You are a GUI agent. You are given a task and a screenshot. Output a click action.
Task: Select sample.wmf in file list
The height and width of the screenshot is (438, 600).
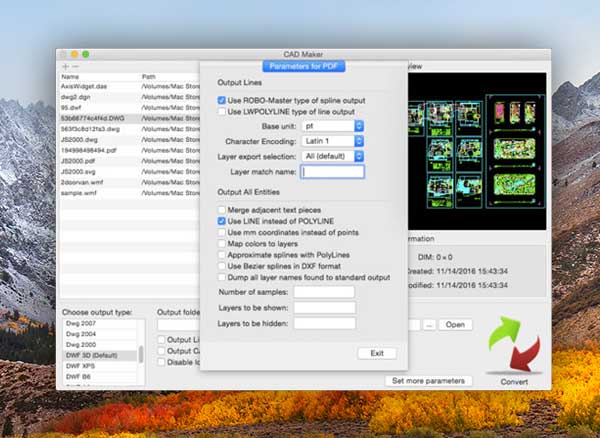130,193
